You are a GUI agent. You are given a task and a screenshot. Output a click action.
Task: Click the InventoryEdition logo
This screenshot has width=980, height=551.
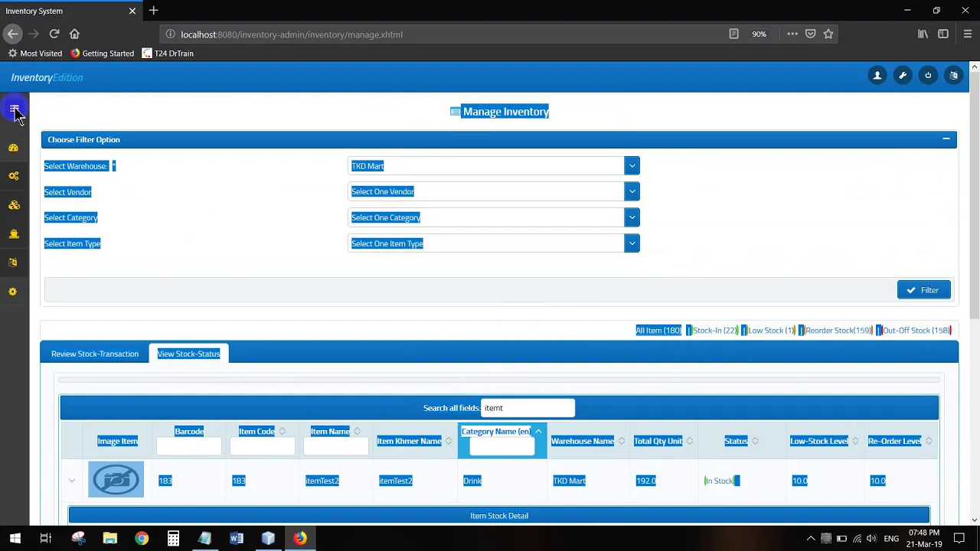coord(47,77)
